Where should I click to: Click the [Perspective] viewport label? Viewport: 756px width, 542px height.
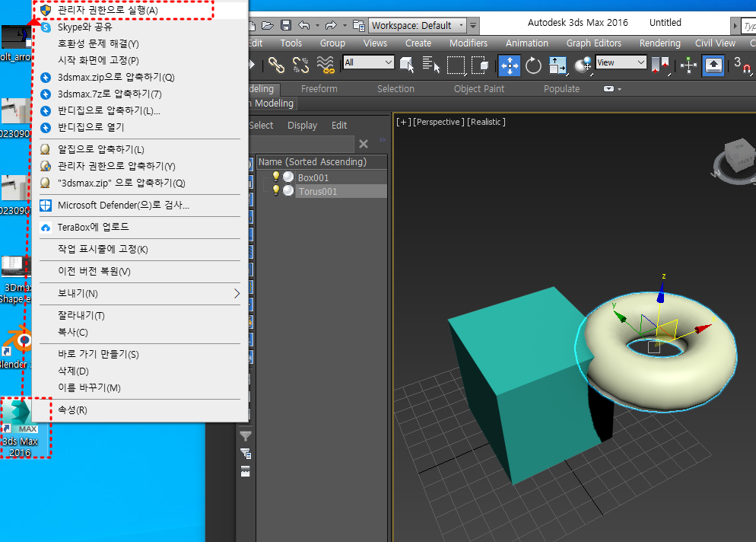(x=439, y=122)
